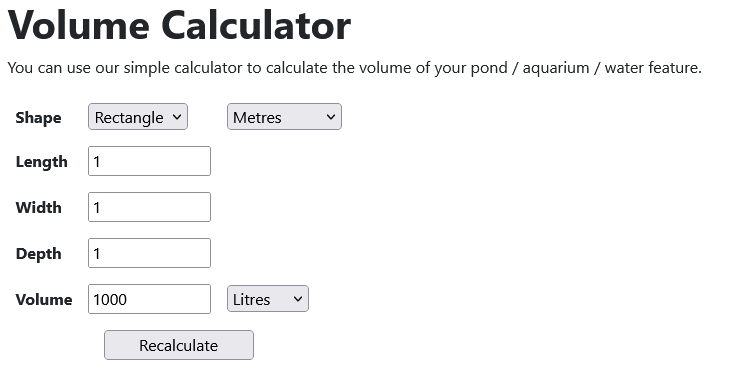Click the chevron arrow on Litres selector

point(298,299)
